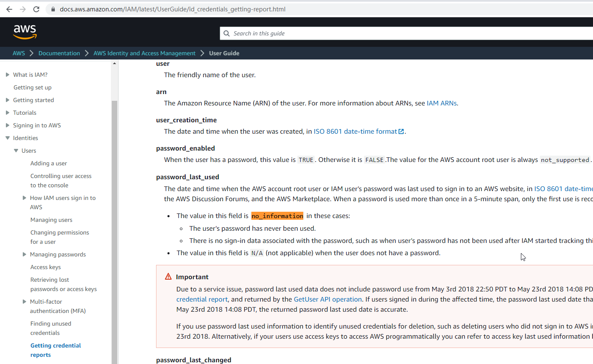The height and width of the screenshot is (364, 593).
Task: Follow the IAM ARNs link
Action: 442,103
